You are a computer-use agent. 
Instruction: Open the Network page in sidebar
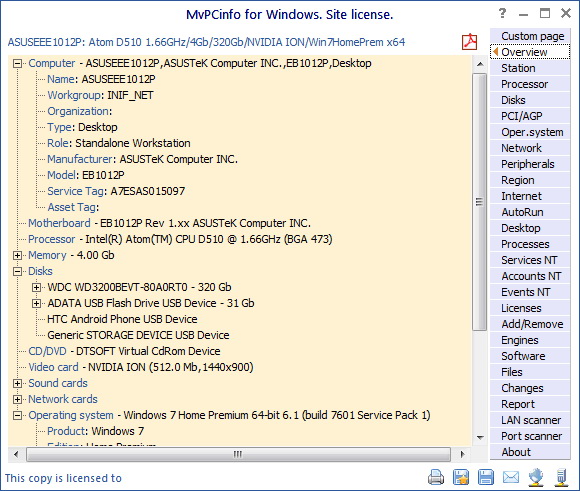click(x=530, y=148)
